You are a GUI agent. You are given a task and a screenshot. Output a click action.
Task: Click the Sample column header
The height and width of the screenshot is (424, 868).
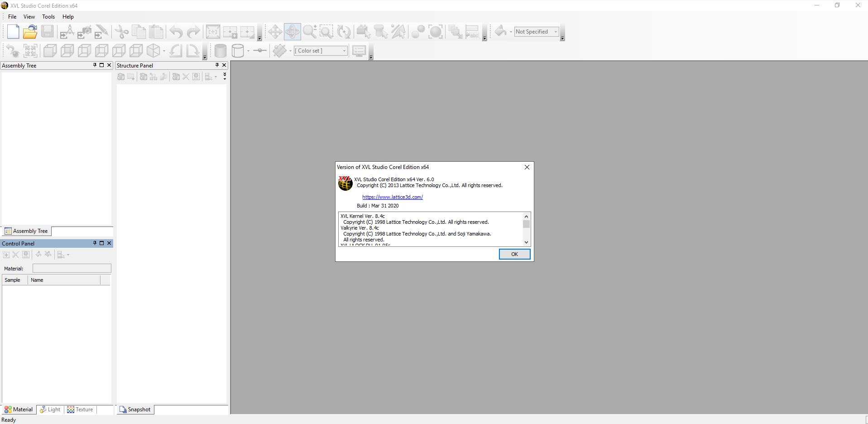[15, 280]
